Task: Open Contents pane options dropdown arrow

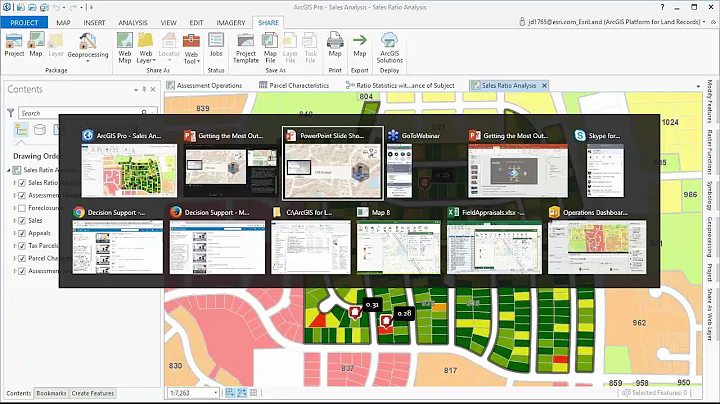Action: click(x=136, y=90)
